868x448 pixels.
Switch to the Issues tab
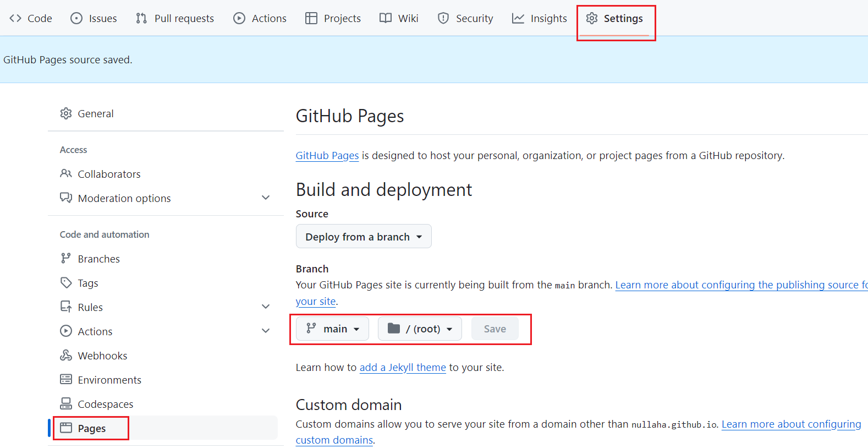click(94, 18)
